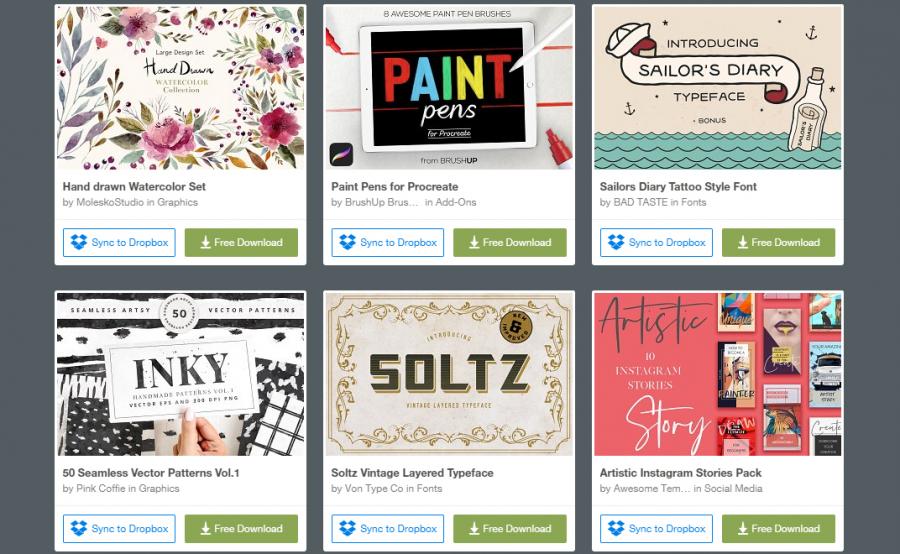Open the SOLTZ typeface preview image
This screenshot has height=554, width=900.
pos(449,374)
